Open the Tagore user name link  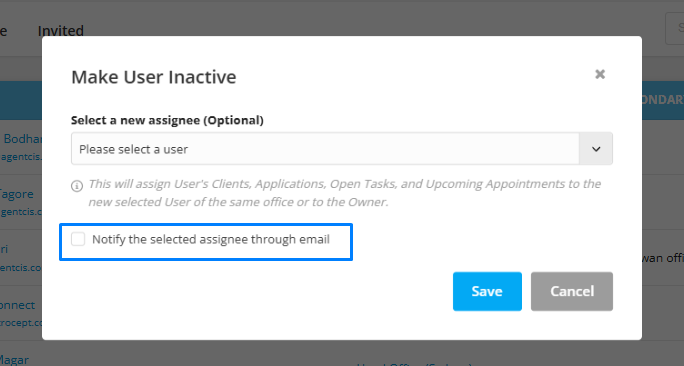point(17,194)
